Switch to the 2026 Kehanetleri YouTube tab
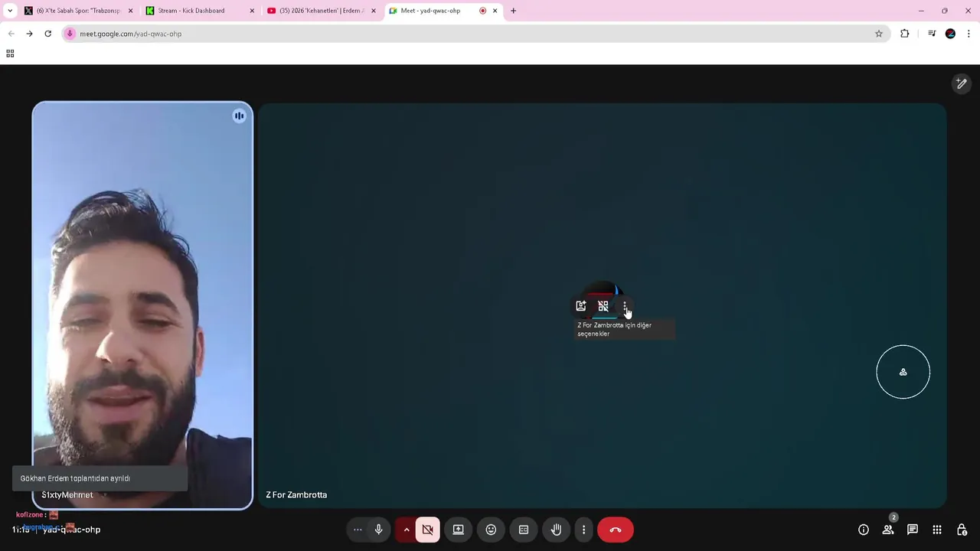 click(322, 11)
